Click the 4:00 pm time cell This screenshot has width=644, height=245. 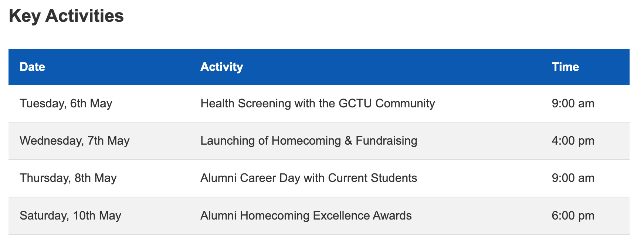(x=573, y=141)
